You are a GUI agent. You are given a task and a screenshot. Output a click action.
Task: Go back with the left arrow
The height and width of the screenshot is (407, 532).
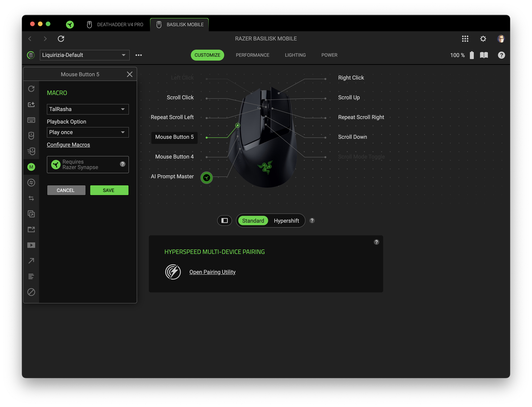click(x=30, y=39)
